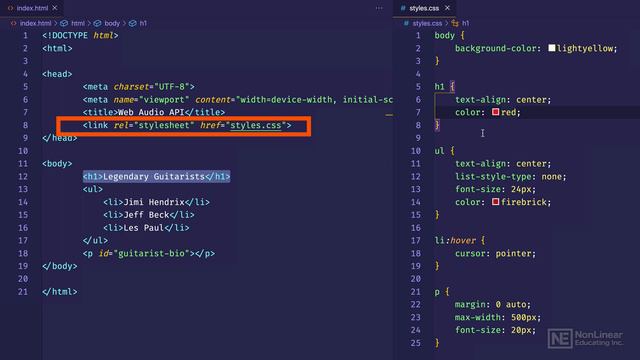Click margin 0 auto line
Screen dimensions: 640x360
coord(493,304)
